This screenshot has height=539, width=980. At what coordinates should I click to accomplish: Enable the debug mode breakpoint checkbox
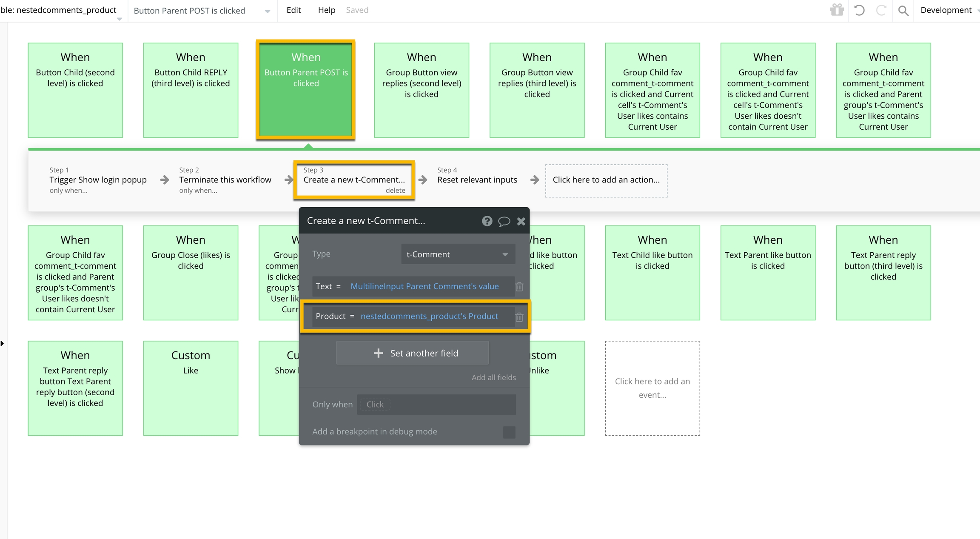click(x=509, y=432)
